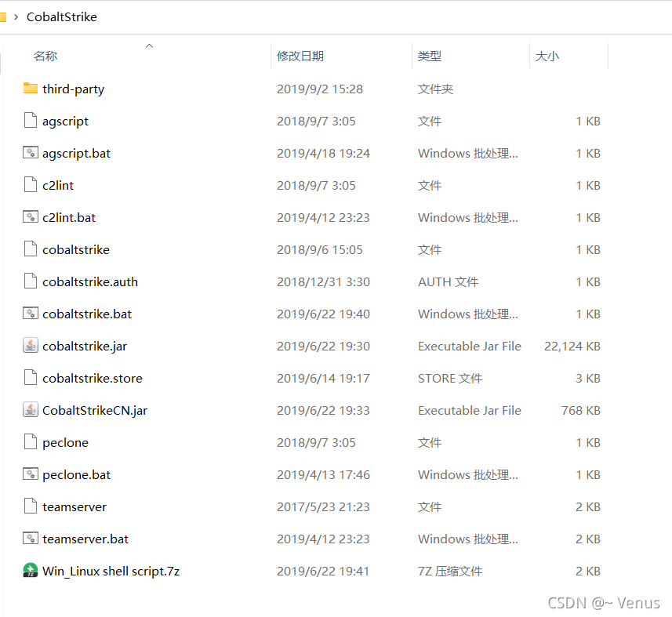Image resolution: width=672 pixels, height=617 pixels.
Task: Sort files by 类型 column header
Action: pyautogui.click(x=430, y=56)
